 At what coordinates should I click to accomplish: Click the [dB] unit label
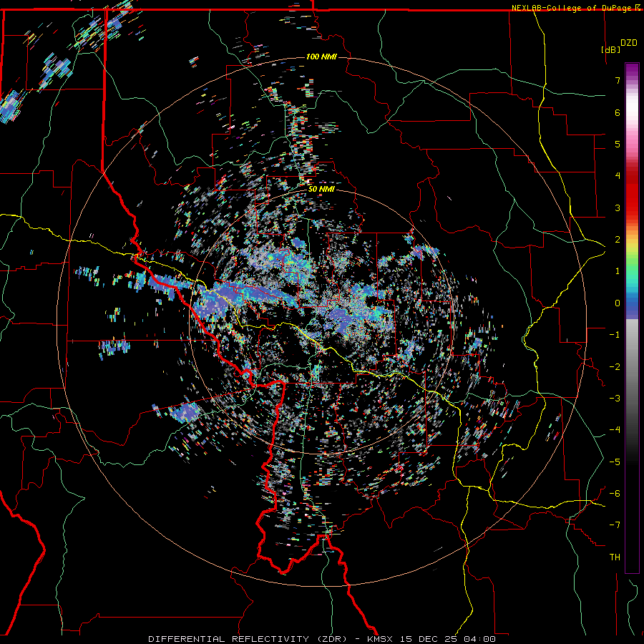click(611, 49)
